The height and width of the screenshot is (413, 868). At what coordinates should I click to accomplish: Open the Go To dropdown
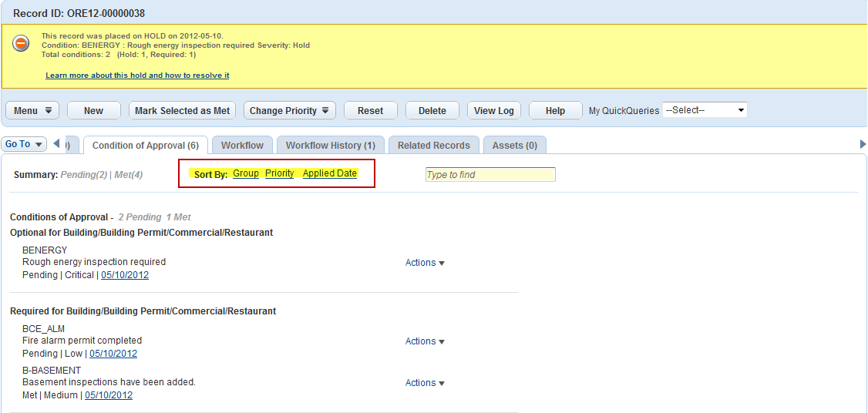(24, 144)
